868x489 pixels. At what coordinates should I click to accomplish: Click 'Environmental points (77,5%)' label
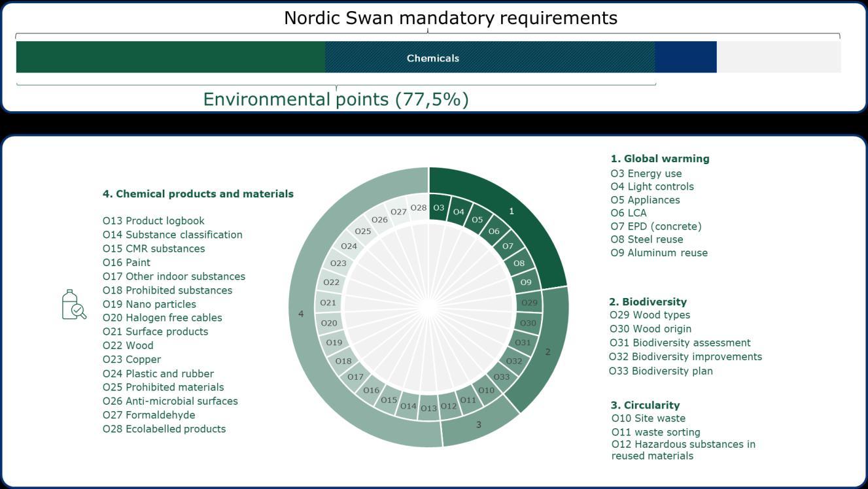pos(336,99)
